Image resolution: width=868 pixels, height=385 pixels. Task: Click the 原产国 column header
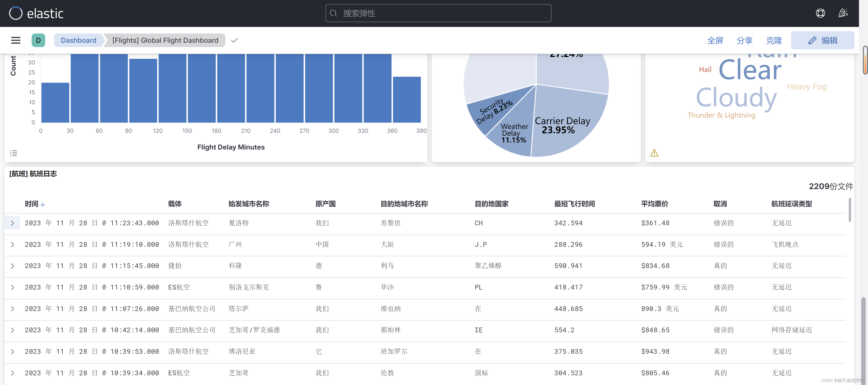click(325, 204)
